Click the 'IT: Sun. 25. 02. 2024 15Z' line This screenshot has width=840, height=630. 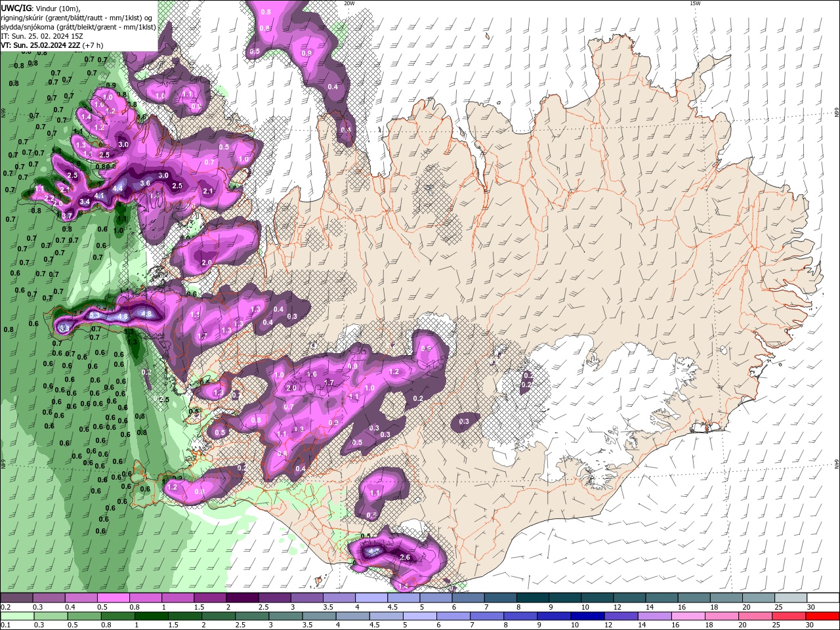(x=41, y=36)
